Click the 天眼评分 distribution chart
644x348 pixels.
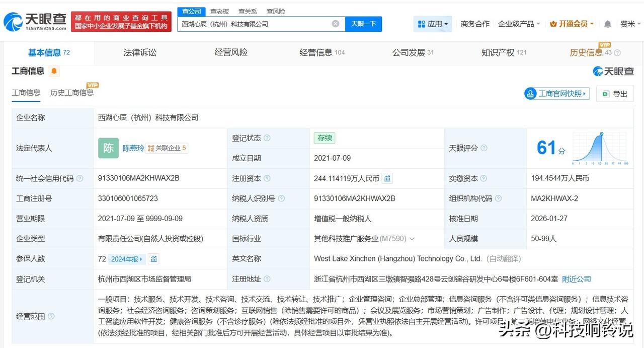(600, 148)
